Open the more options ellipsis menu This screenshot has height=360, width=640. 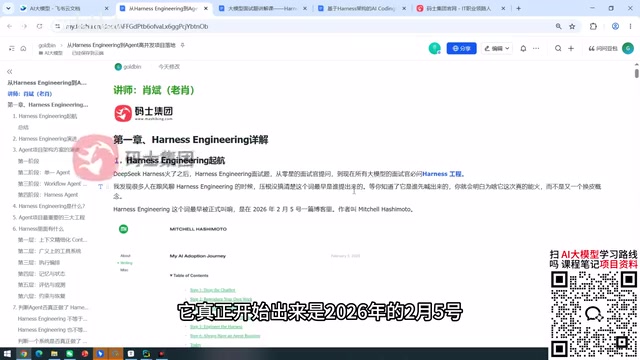point(536,48)
